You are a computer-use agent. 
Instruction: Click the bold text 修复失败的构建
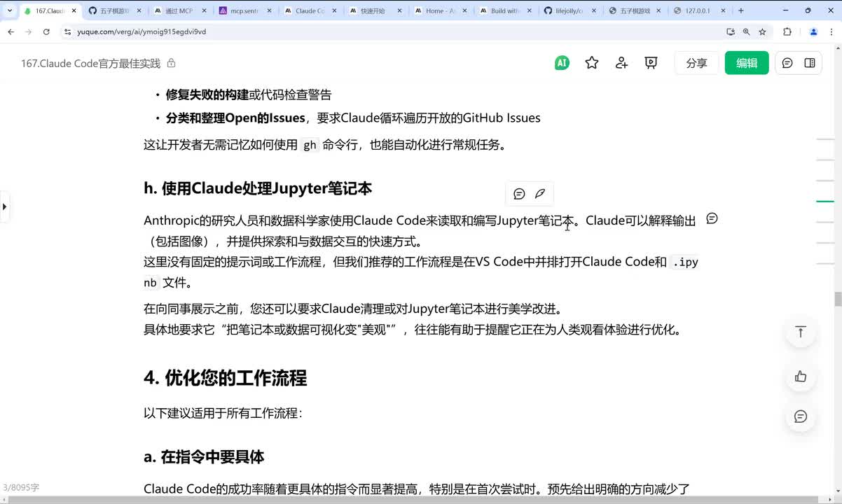tap(207, 94)
